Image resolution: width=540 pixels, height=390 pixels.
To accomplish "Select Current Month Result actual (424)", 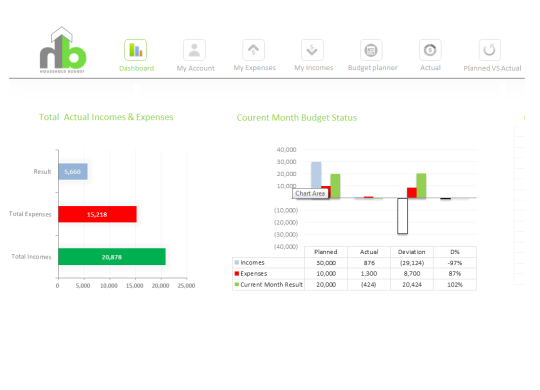I will 368,285.
